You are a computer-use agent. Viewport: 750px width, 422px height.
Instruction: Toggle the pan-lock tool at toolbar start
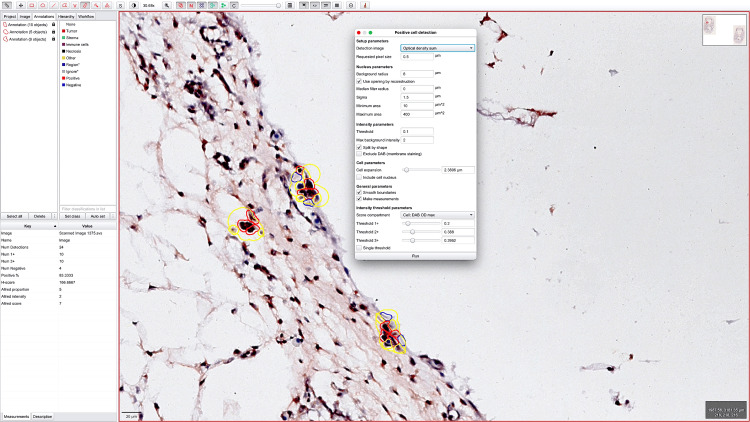click(x=7, y=5)
